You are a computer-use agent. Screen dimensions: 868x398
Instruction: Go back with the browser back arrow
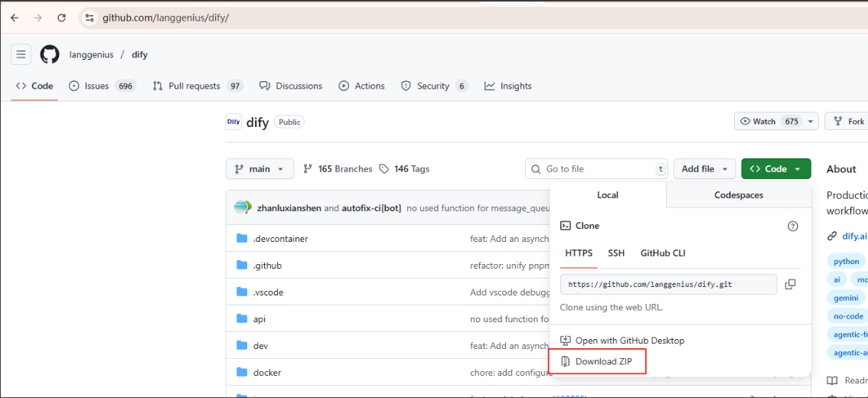[x=15, y=18]
